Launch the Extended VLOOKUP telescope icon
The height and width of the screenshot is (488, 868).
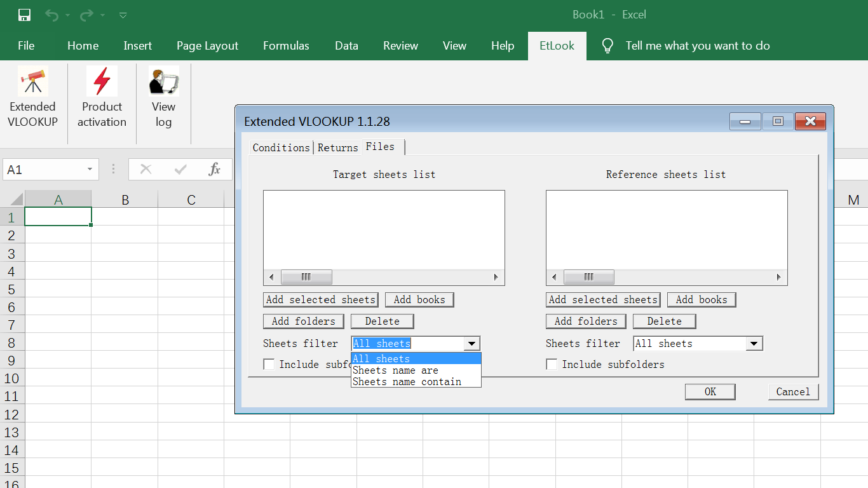coord(32,81)
